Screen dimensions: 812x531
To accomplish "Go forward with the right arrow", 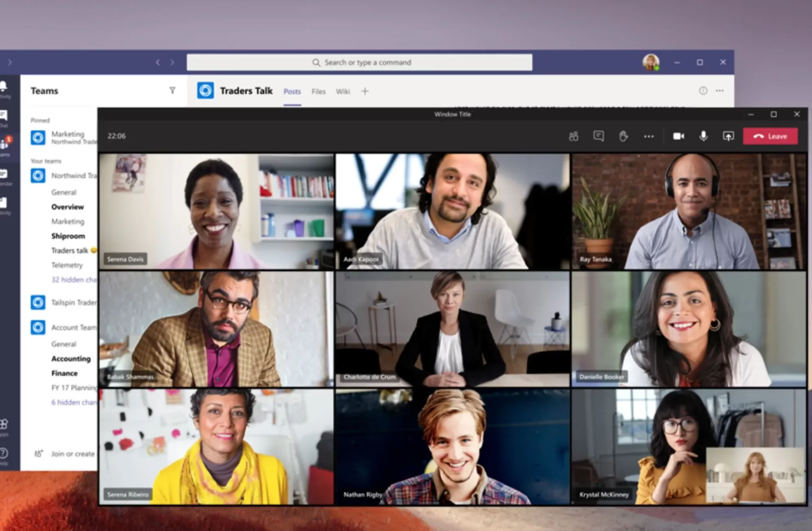I will [172, 62].
